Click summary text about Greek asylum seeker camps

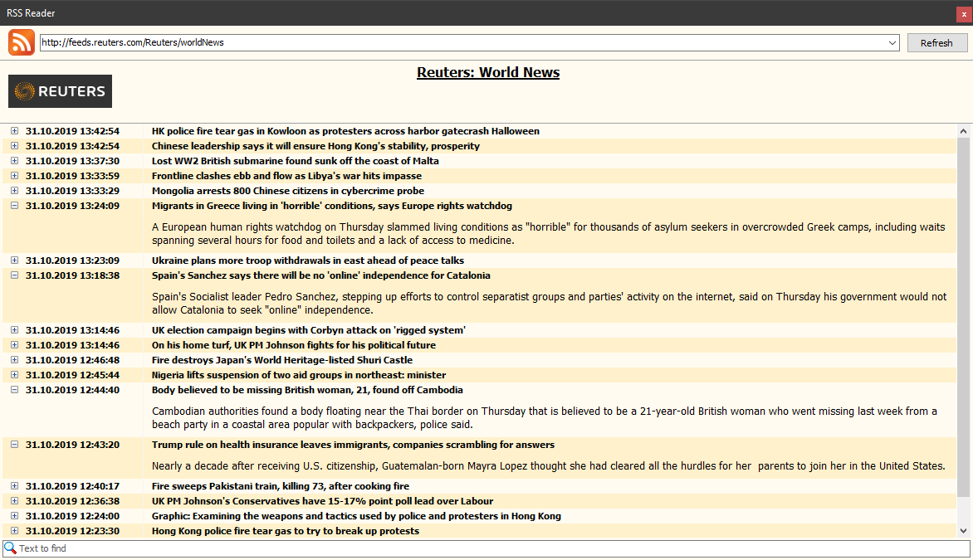pos(549,234)
